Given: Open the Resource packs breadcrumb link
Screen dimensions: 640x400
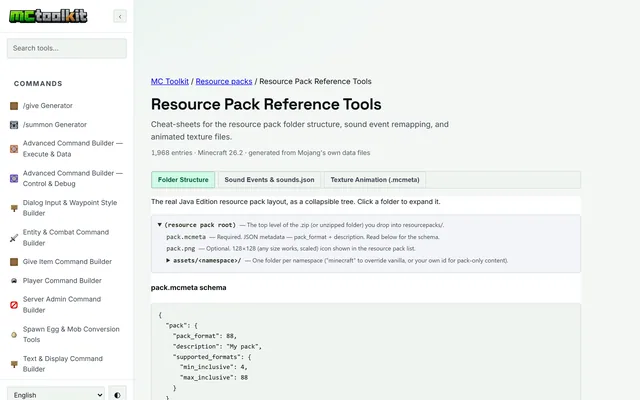Looking at the screenshot, I should (x=224, y=81).
